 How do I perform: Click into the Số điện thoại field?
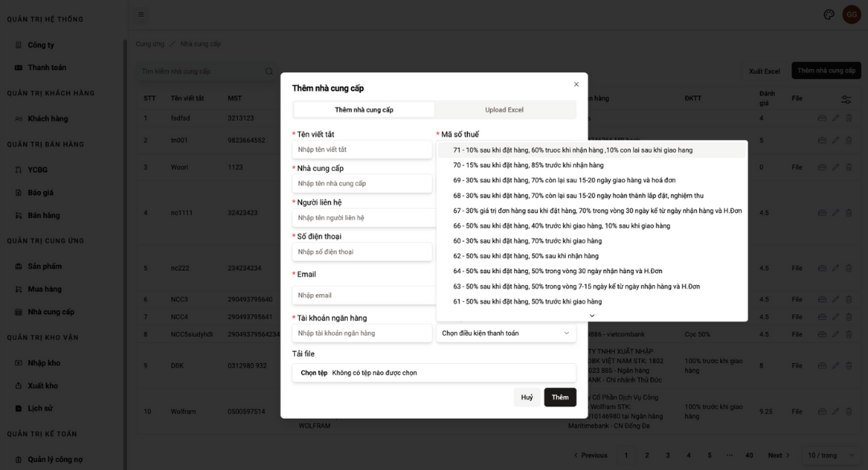coord(362,252)
